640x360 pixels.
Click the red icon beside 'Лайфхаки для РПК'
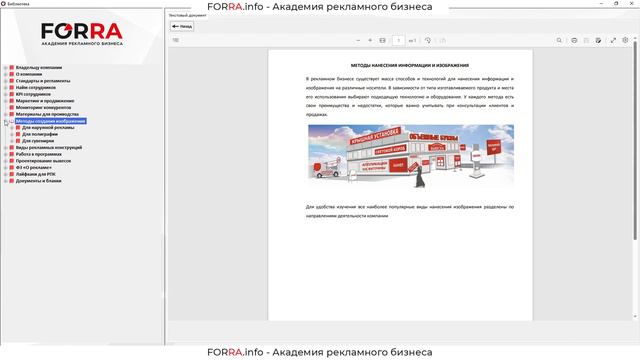[12, 174]
